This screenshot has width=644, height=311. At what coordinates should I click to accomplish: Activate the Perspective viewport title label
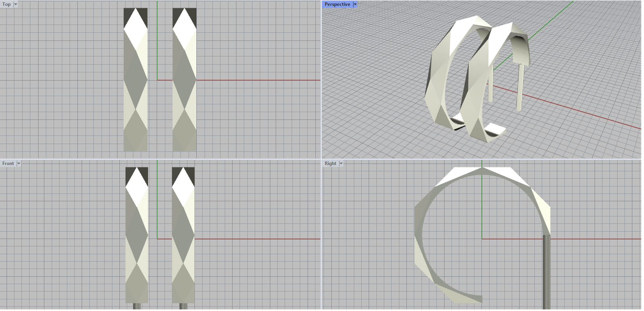[x=337, y=4]
